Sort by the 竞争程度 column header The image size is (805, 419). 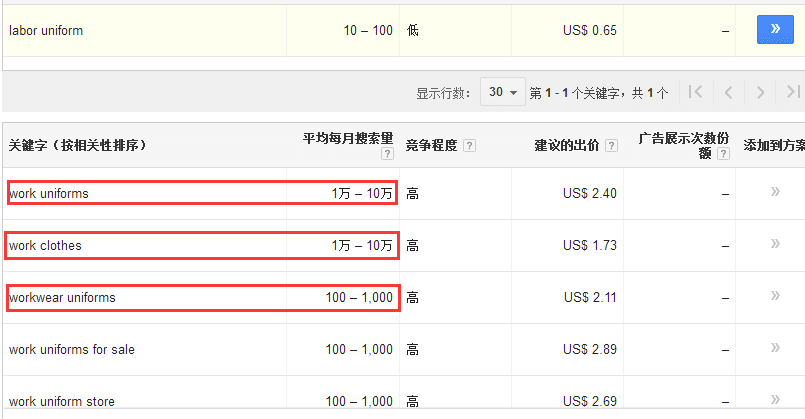coord(431,146)
